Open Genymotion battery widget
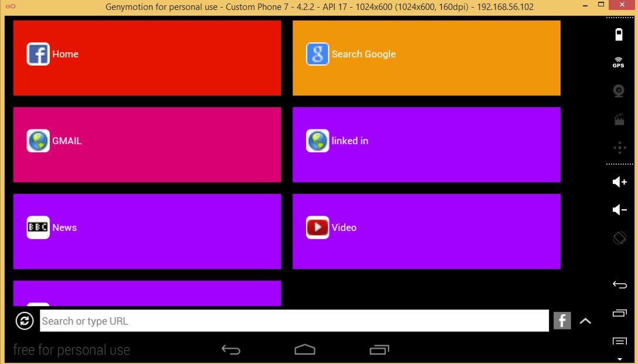 (619, 35)
